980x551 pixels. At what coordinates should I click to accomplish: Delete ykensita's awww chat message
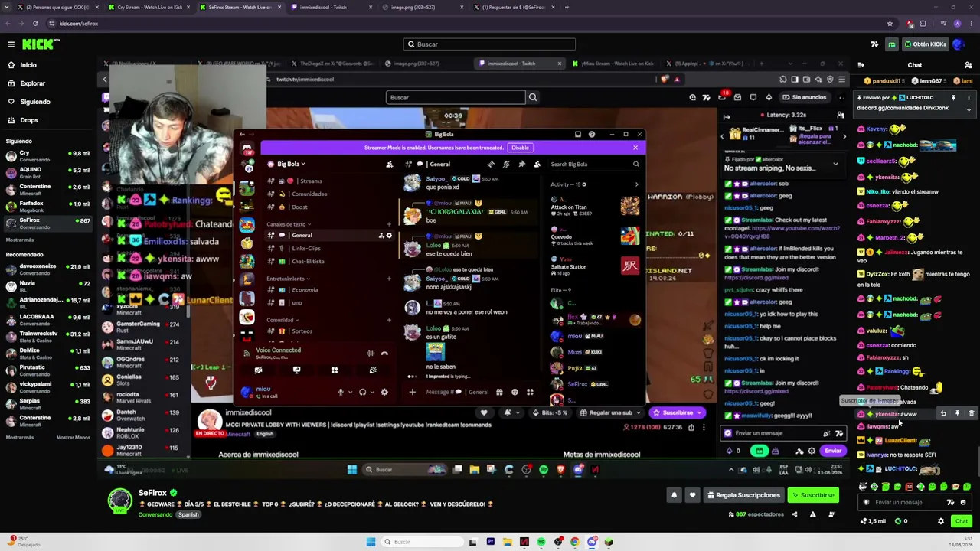(x=972, y=414)
